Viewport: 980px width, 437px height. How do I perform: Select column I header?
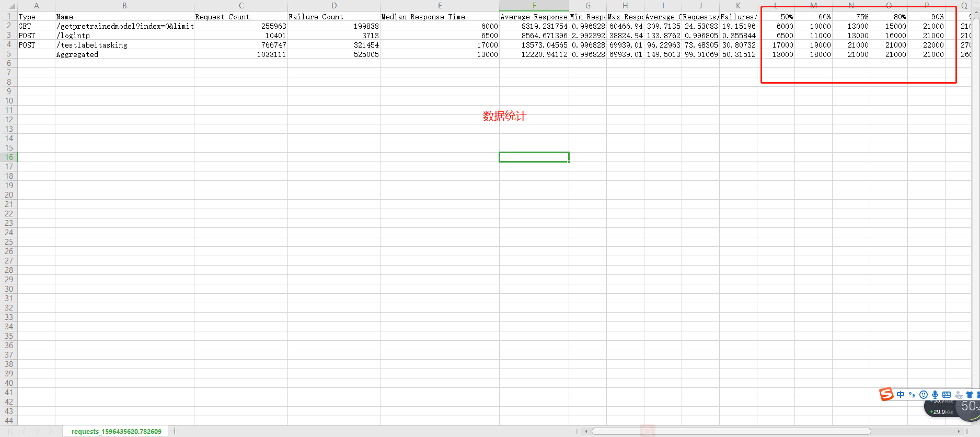pos(663,6)
